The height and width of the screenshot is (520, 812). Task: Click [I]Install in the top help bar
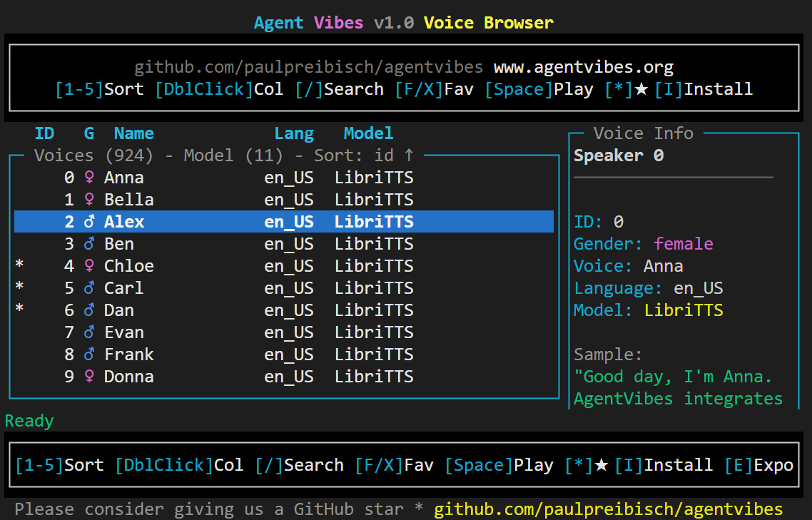pyautogui.click(x=704, y=89)
